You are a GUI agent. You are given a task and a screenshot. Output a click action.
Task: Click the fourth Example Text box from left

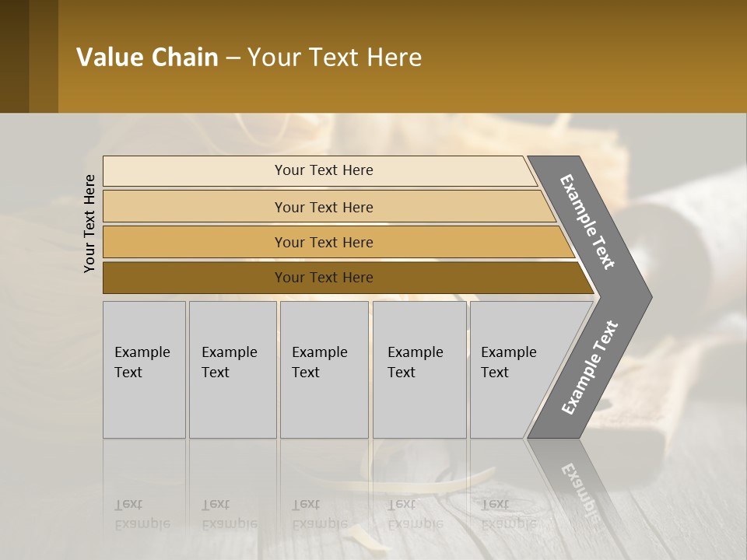click(x=419, y=369)
